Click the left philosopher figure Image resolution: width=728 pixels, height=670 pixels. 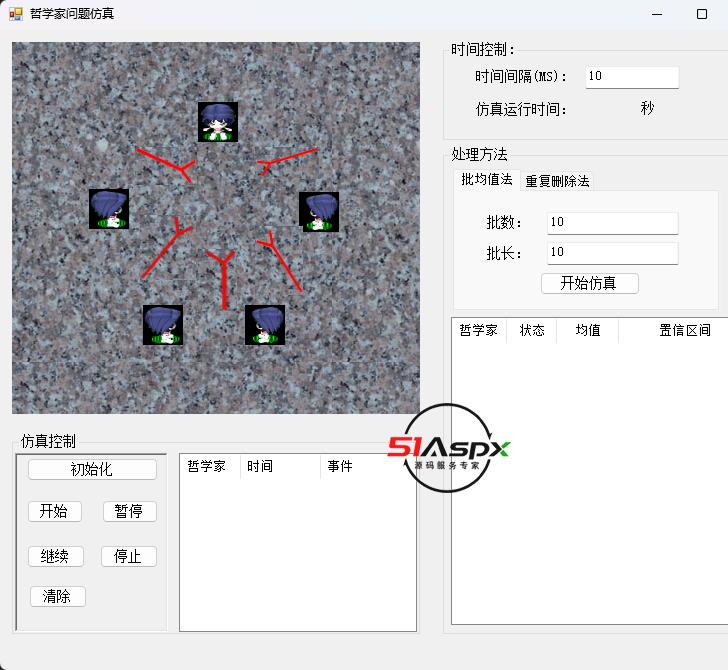point(109,209)
